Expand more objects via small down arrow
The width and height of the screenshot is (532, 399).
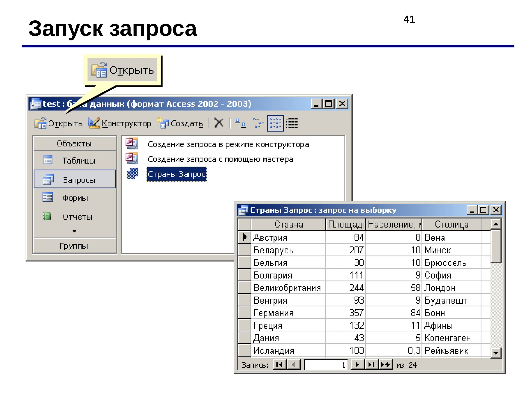(x=74, y=231)
